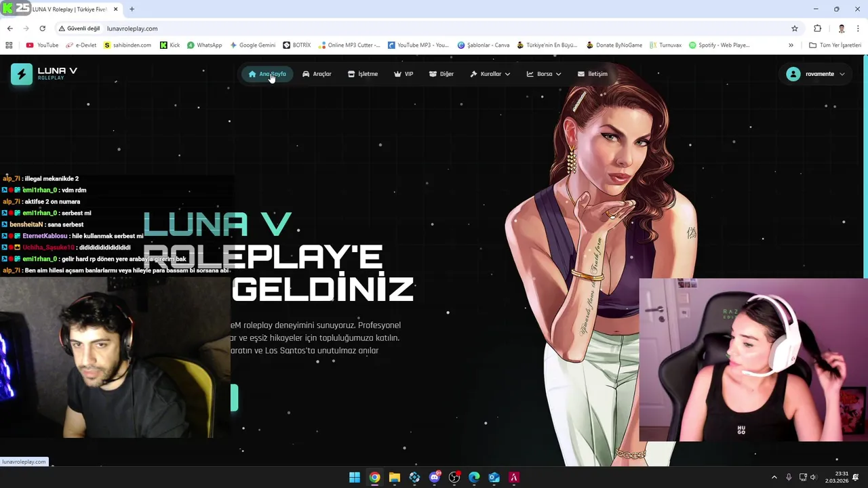Click the microphone tray icon

coord(789,477)
